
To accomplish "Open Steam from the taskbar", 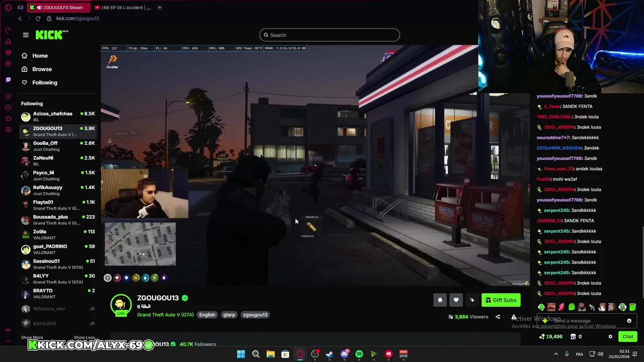I will 330,354.
